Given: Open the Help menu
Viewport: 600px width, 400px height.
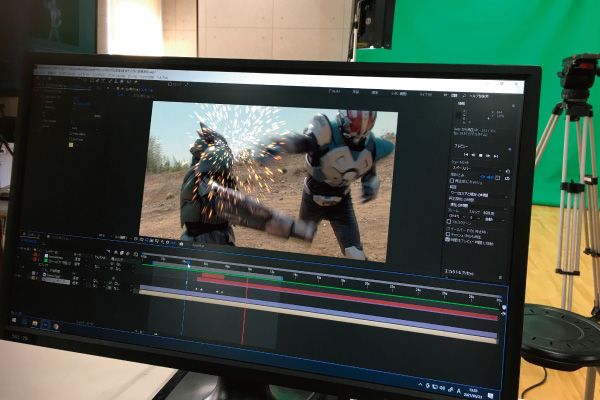Looking at the screenshot, I should tap(163, 77).
